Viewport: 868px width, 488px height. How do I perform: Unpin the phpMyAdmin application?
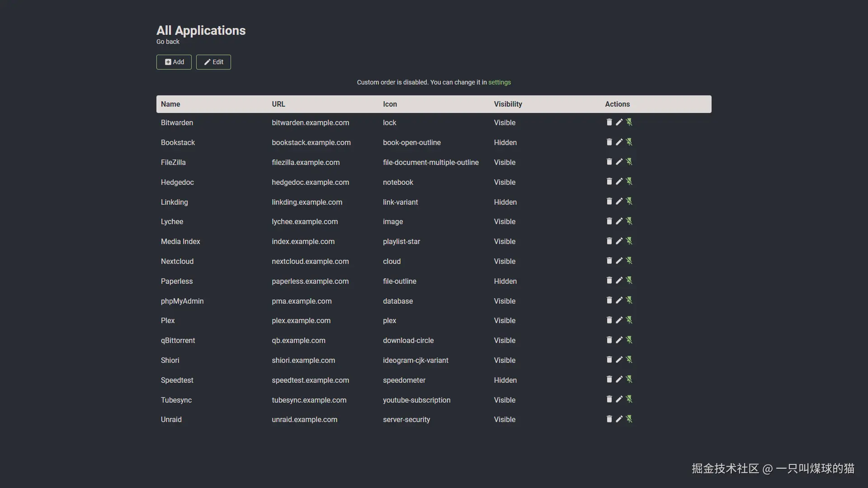coord(629,300)
